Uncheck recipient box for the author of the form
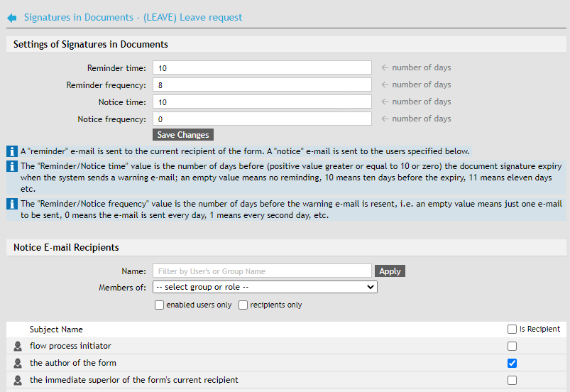This screenshot has width=570, height=392. coord(513,364)
